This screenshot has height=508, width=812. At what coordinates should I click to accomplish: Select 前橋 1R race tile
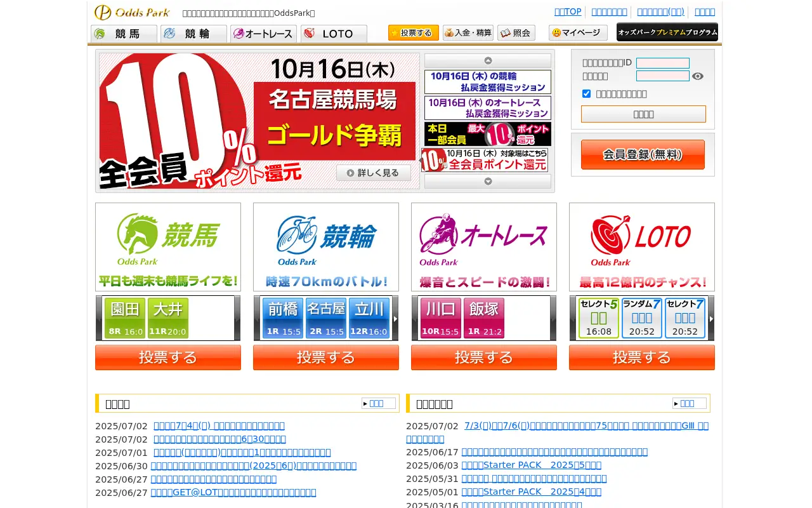(283, 318)
